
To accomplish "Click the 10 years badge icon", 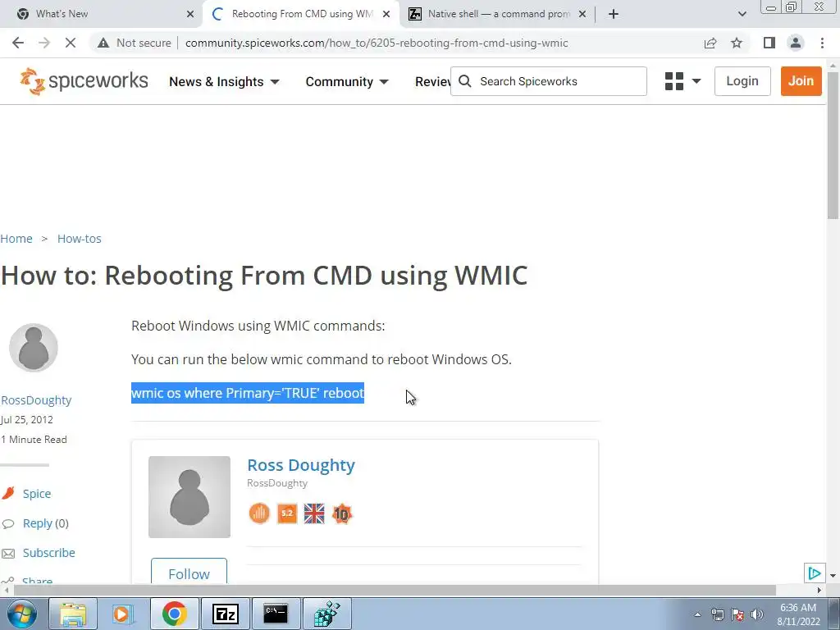I will click(342, 514).
